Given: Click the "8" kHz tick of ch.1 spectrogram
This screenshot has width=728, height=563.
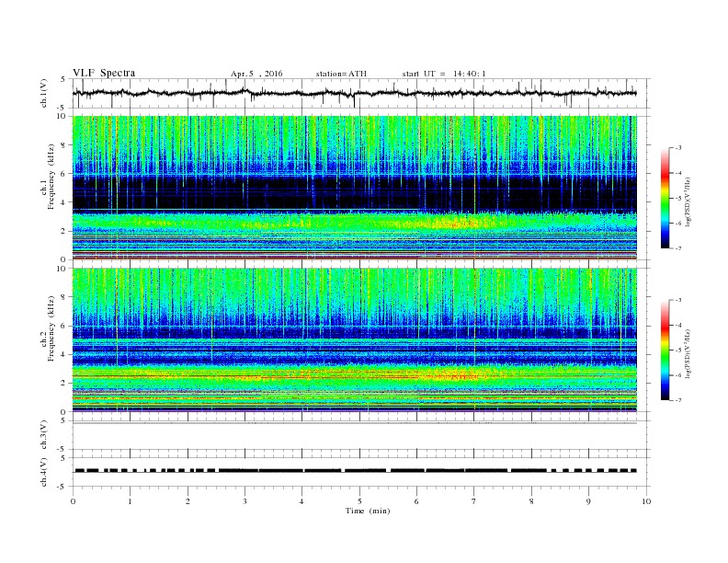Looking at the screenshot, I should click(x=63, y=145).
